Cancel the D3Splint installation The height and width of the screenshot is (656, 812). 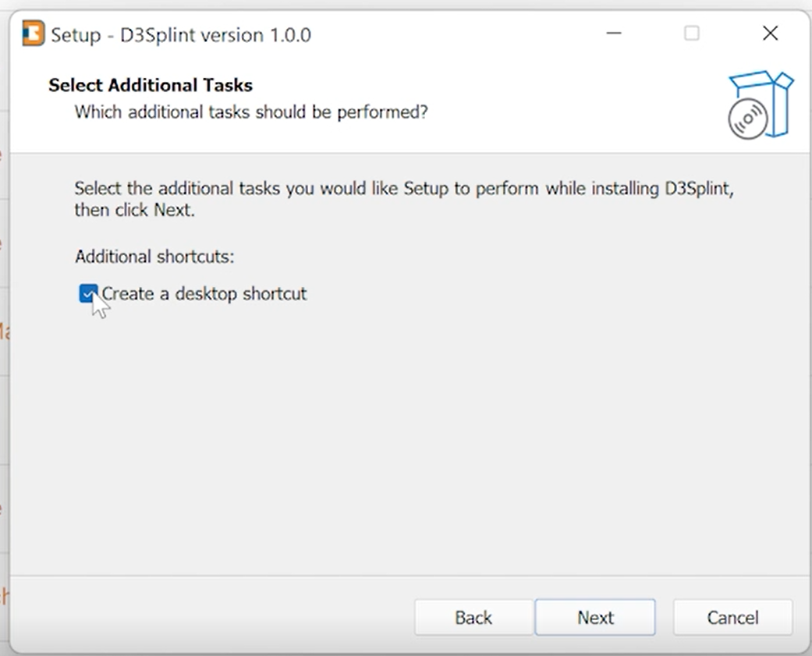click(732, 617)
